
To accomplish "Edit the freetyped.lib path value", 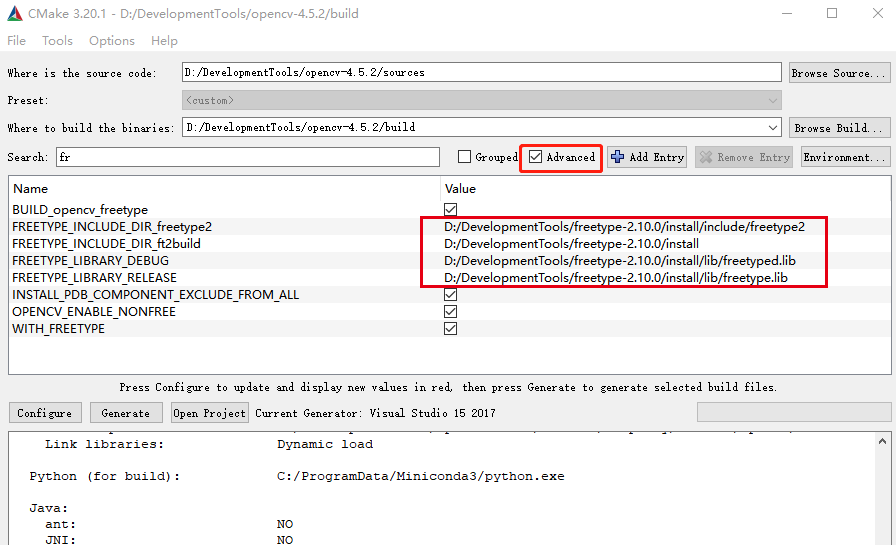I will [620, 261].
